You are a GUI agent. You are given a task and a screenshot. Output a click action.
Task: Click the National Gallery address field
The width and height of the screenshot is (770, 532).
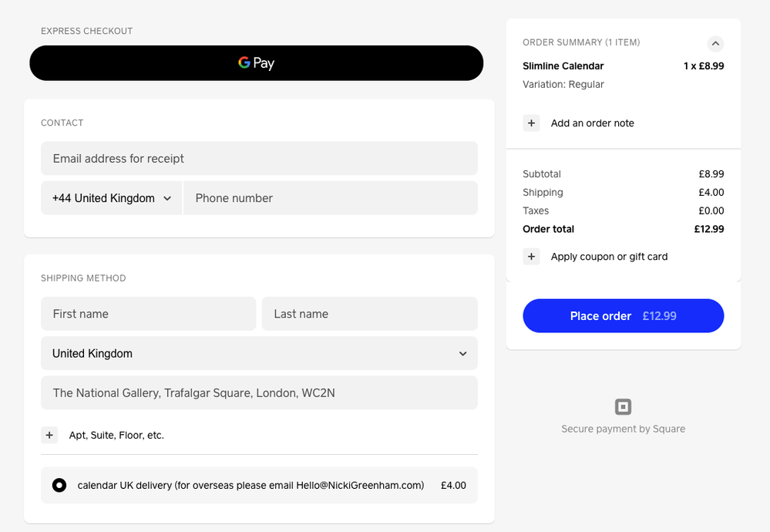pyautogui.click(x=259, y=393)
